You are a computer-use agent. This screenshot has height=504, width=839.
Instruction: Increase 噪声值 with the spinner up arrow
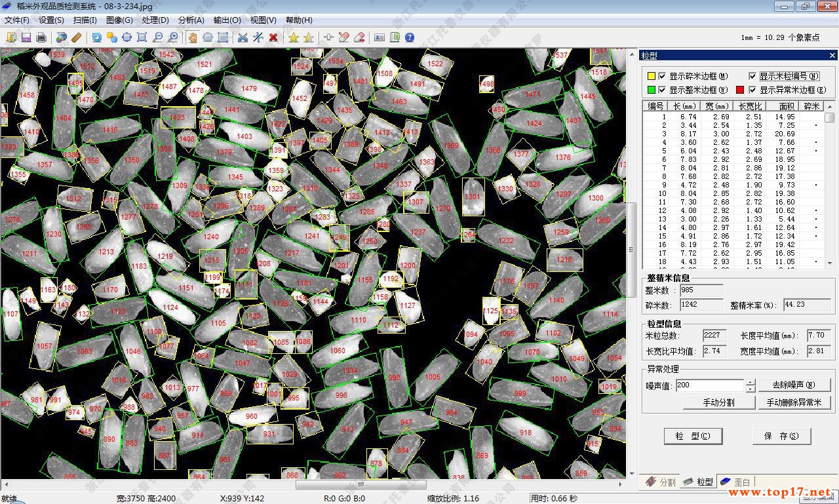tap(751, 382)
